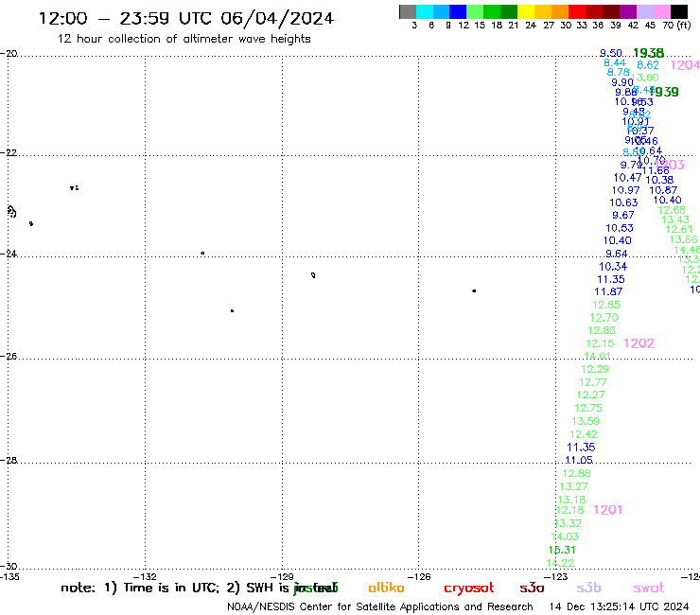
Task: Click the wave height reading 12.70
Action: pos(604,318)
